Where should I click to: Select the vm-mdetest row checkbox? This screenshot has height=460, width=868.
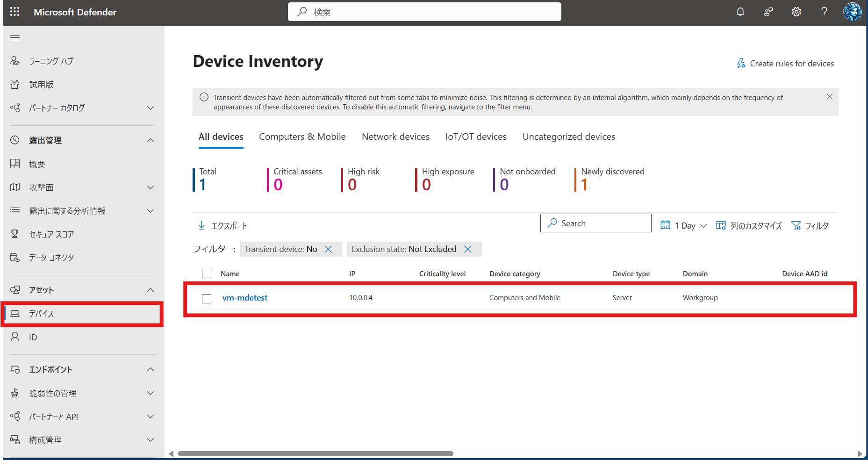207,298
